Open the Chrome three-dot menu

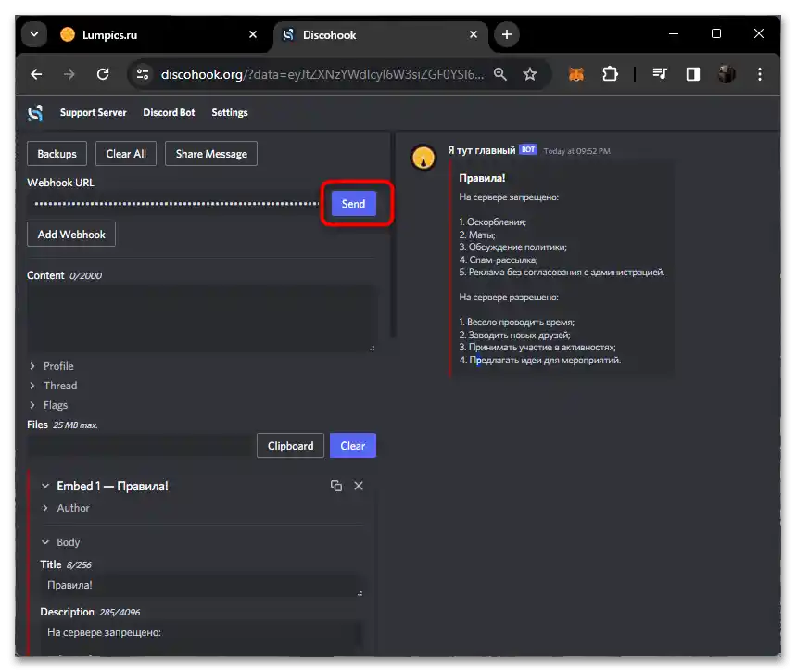tap(760, 75)
